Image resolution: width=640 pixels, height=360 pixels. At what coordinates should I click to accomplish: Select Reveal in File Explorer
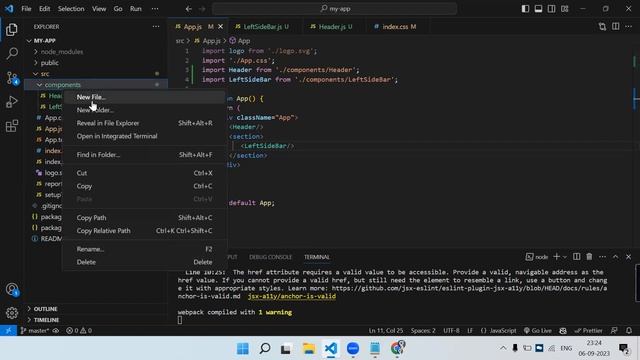coord(144,123)
